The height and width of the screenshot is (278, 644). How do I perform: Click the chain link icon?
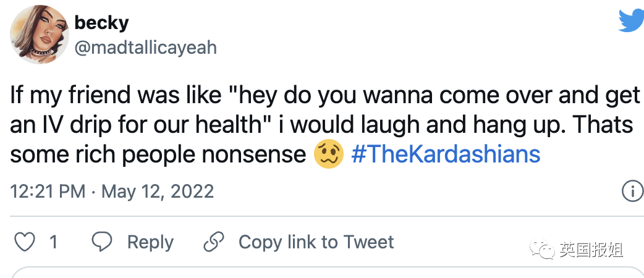coord(213,242)
